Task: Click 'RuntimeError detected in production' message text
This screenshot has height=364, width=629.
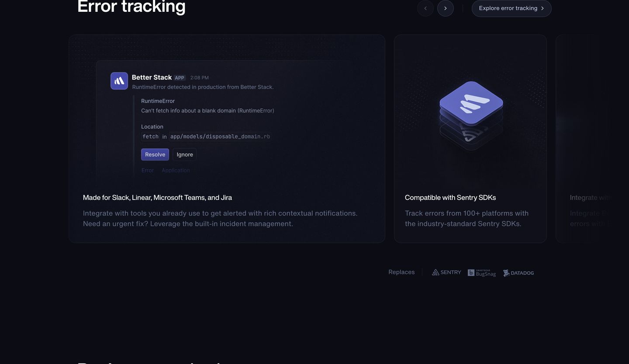Action: point(203,87)
